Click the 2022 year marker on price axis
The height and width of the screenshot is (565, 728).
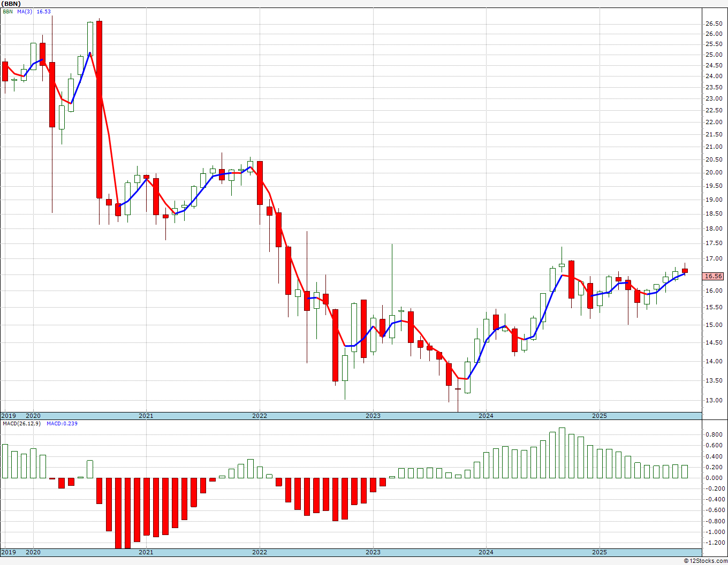260,416
